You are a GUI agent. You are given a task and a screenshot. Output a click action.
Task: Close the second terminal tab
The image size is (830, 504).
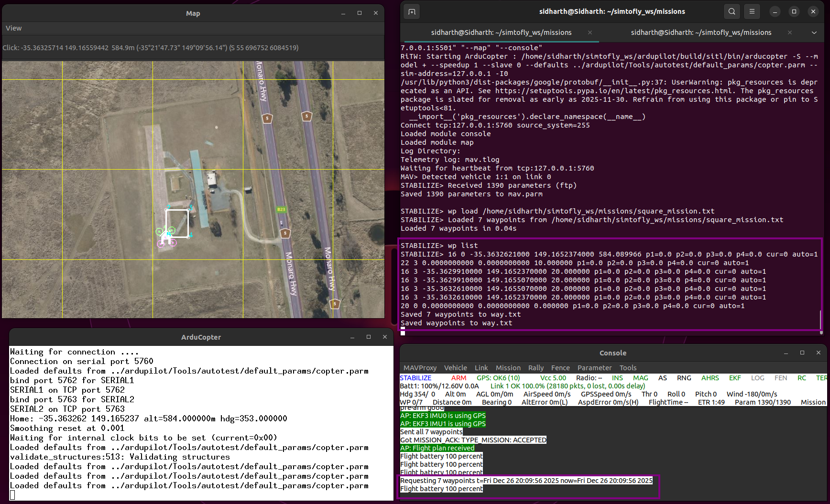(790, 32)
